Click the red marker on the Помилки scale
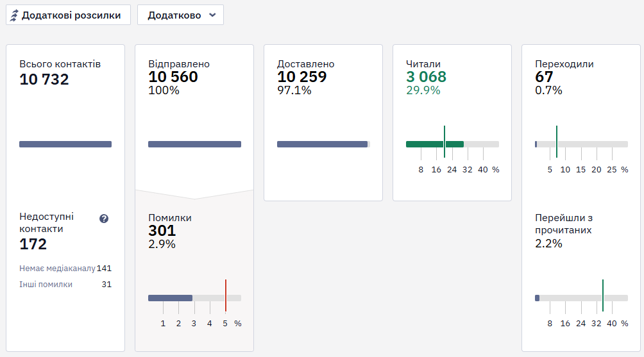This screenshot has height=357, width=644. pyautogui.click(x=226, y=295)
